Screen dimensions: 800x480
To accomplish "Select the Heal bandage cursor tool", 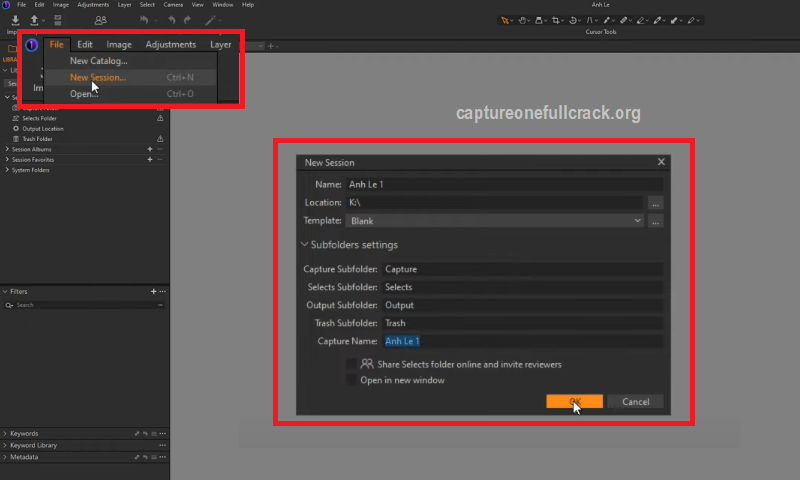I will click(623, 20).
